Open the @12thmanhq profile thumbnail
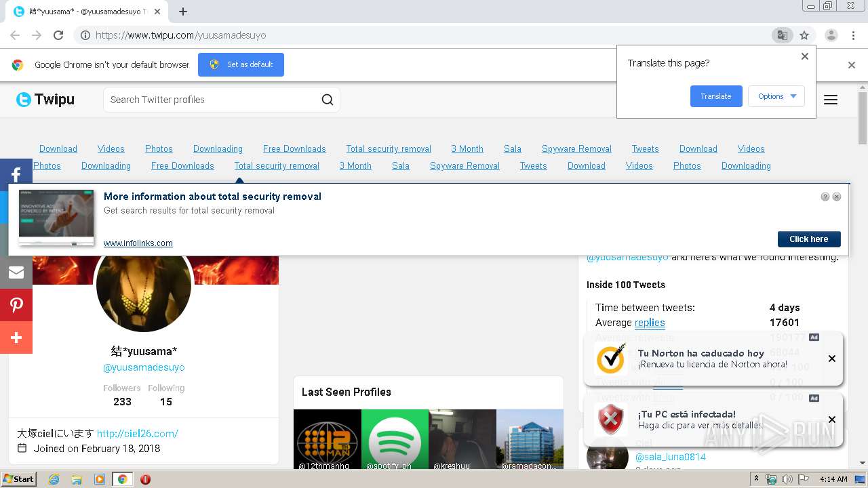The width and height of the screenshot is (868, 488). [328, 439]
